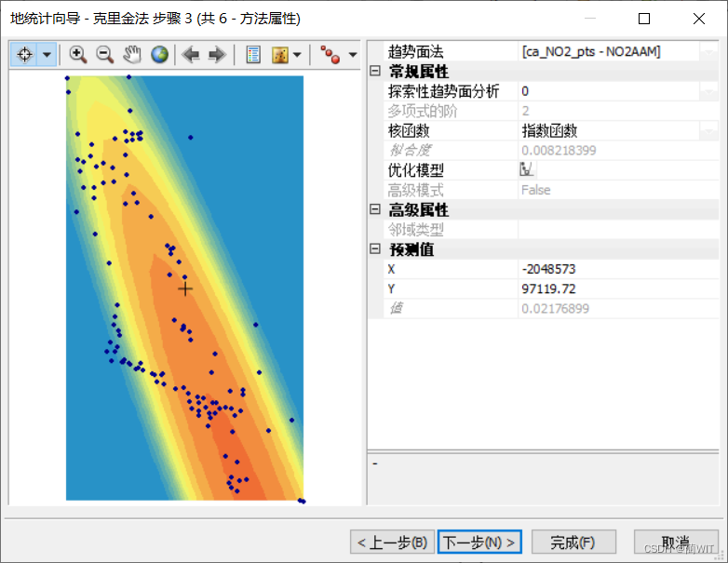Select the 值 result 0.02176899
The height and width of the screenshot is (563, 728).
coord(555,308)
